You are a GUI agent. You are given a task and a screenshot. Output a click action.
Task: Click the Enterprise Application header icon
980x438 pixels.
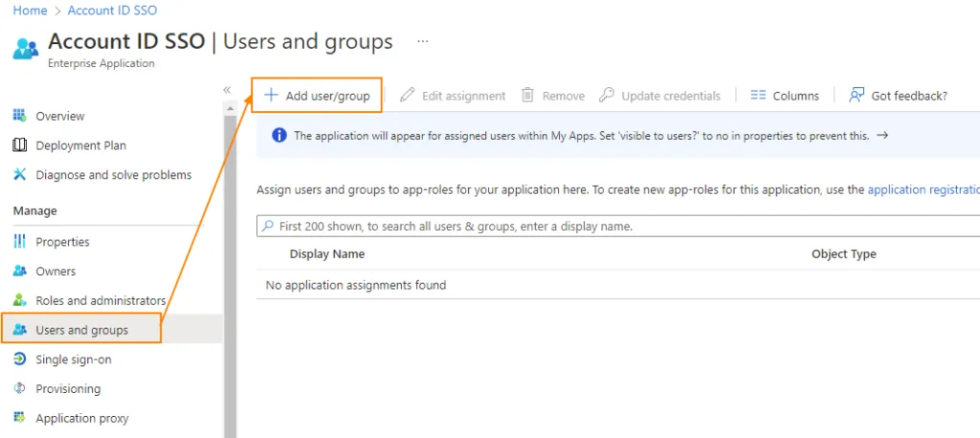[26, 49]
